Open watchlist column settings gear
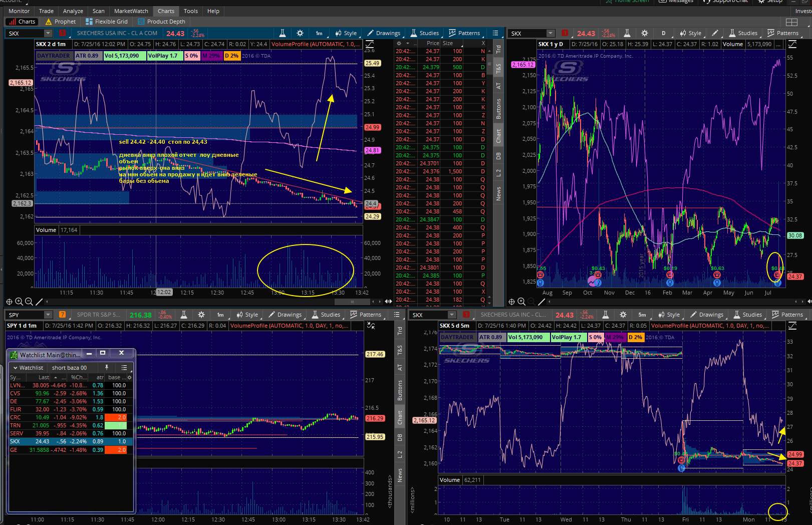This screenshot has height=525, width=812. 130,378
